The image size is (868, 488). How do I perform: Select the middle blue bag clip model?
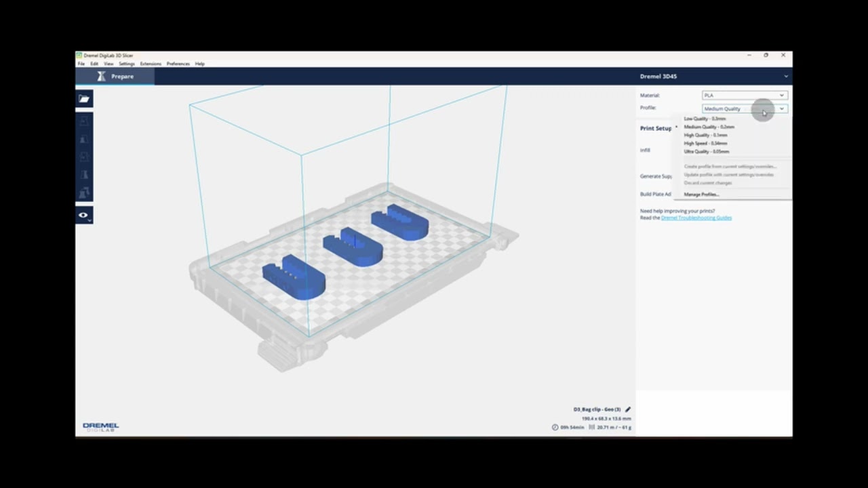tap(353, 247)
